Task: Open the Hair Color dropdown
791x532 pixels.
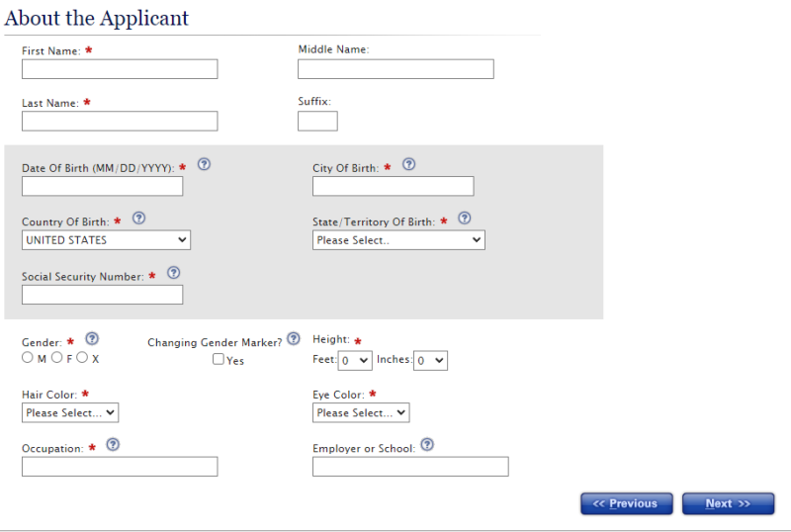Action: tap(70, 412)
